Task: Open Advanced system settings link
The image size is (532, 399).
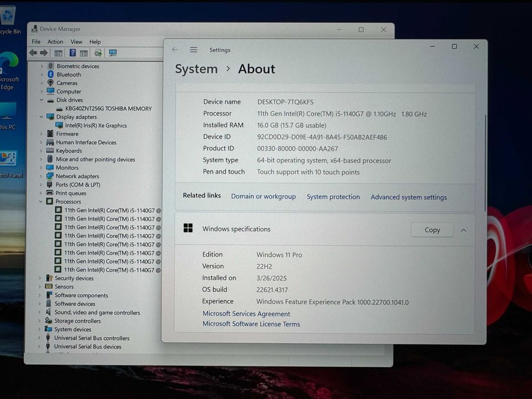Action: coord(408,197)
